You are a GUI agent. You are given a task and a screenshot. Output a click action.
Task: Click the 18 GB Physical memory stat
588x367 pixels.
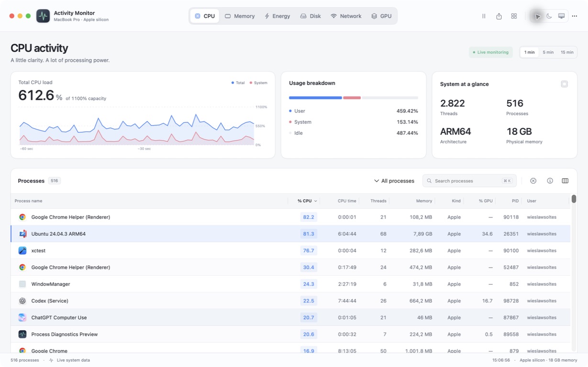(x=519, y=131)
